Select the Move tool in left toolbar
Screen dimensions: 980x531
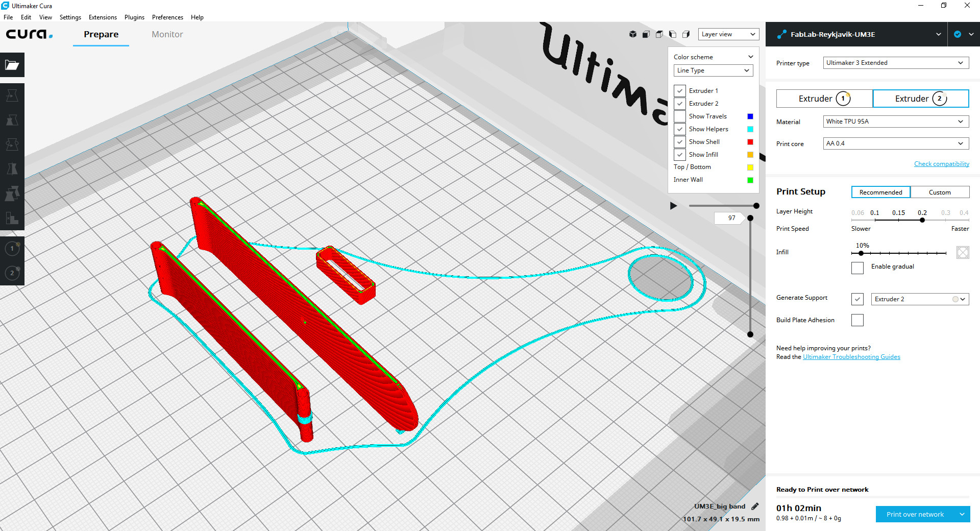coord(12,95)
